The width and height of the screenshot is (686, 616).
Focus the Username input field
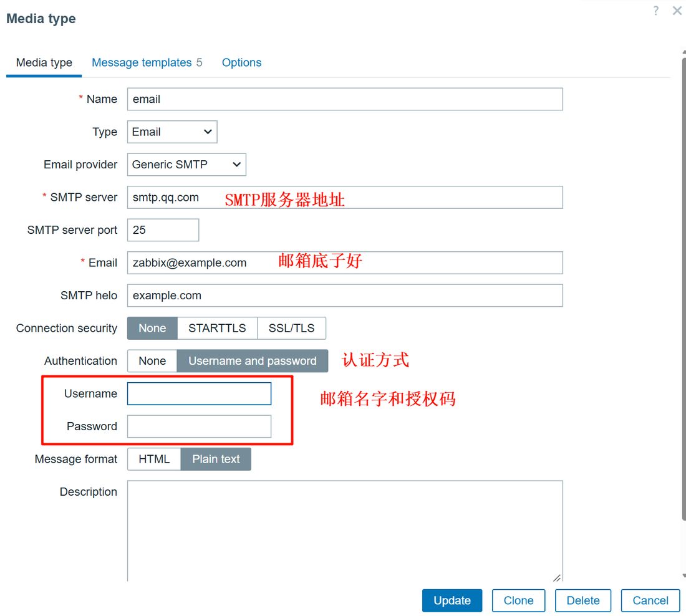click(x=199, y=394)
